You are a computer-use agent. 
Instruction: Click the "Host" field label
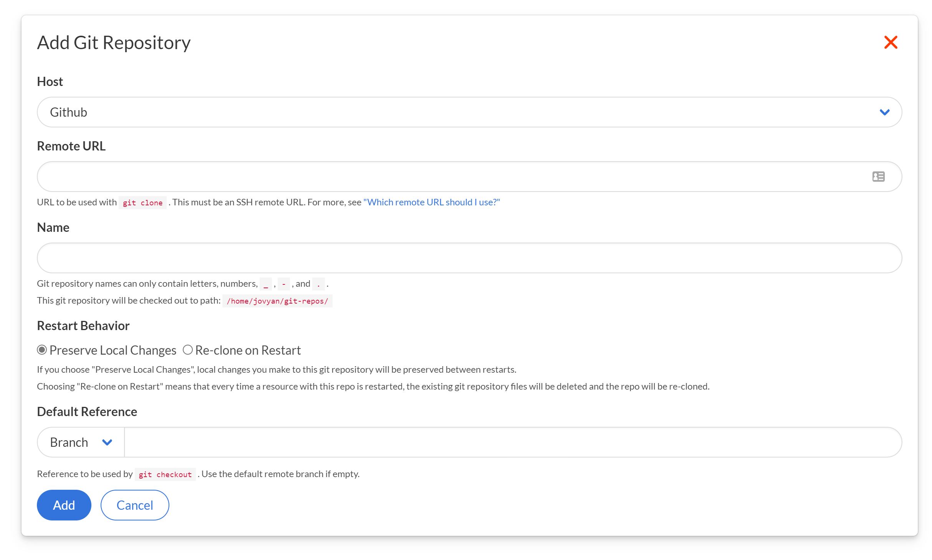(x=50, y=82)
